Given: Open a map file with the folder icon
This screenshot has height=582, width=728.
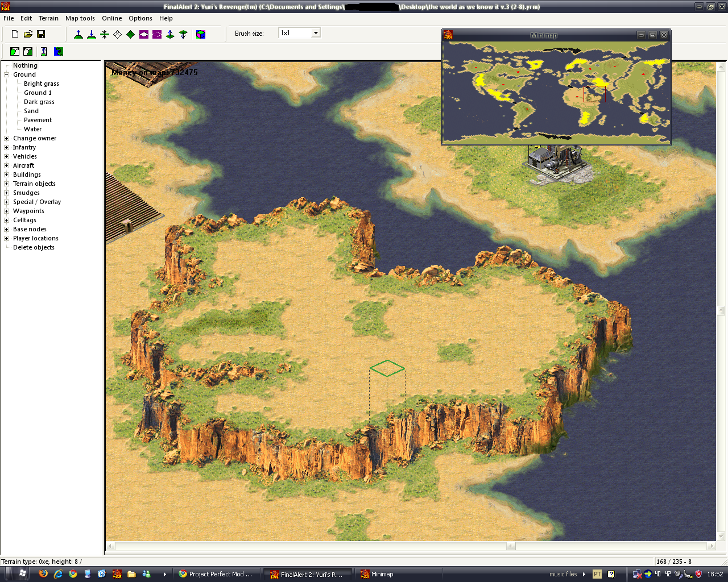Looking at the screenshot, I should click(28, 34).
